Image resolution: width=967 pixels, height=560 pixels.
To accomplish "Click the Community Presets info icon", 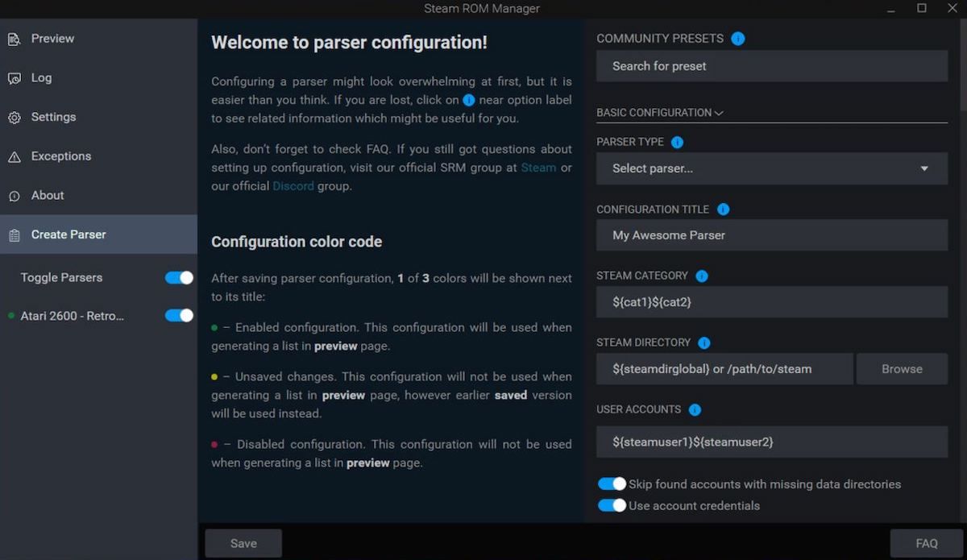I will pyautogui.click(x=738, y=38).
